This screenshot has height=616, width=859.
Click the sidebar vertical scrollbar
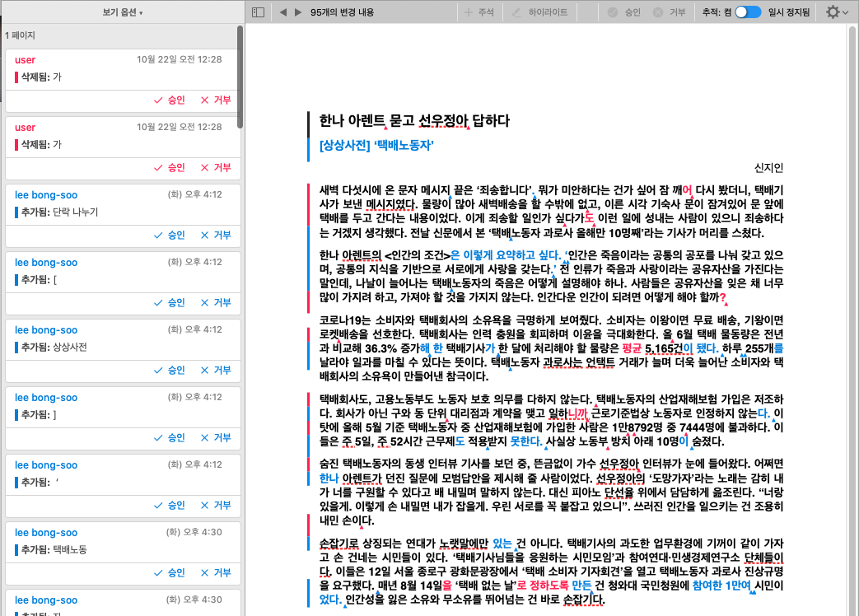click(240, 77)
